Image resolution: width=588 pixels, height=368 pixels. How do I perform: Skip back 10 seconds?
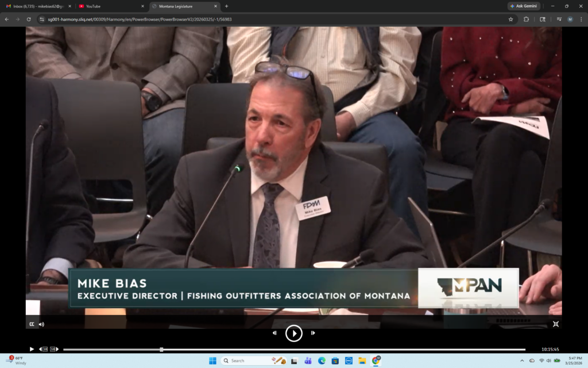tap(44, 349)
